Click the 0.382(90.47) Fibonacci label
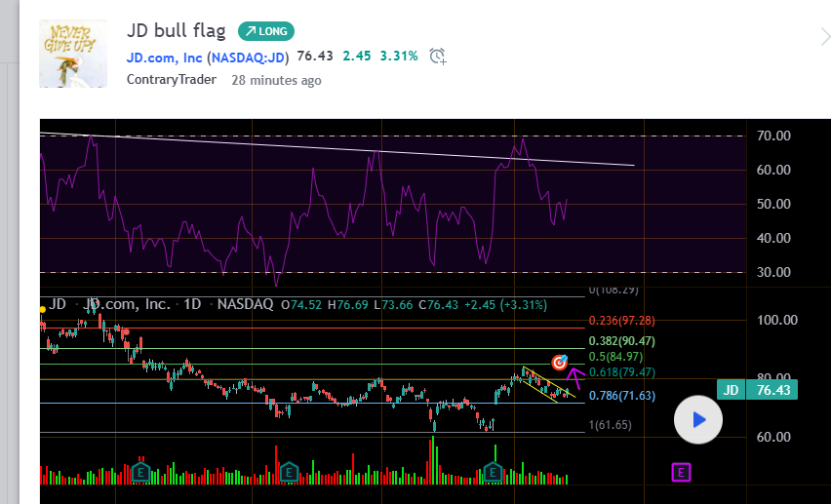 tap(622, 341)
